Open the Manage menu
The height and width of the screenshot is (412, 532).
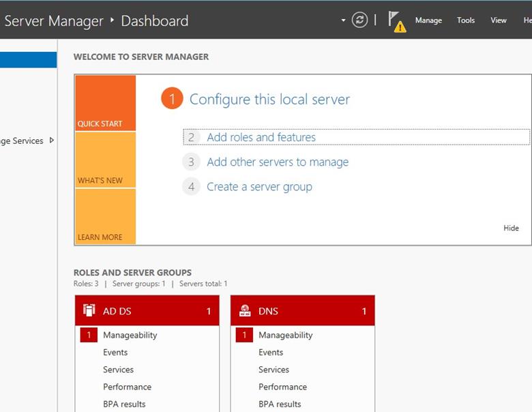[428, 20]
